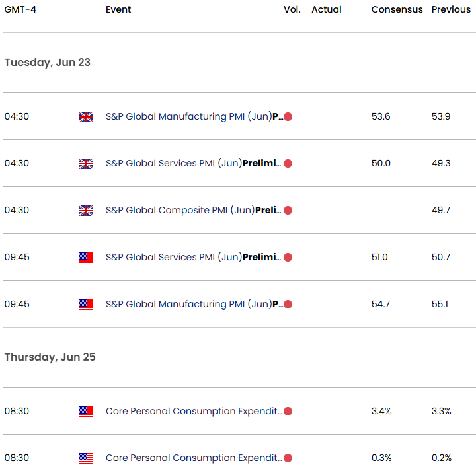The height and width of the screenshot is (469, 476).
Task: Click the 50.0 consensus value
Action: [381, 163]
